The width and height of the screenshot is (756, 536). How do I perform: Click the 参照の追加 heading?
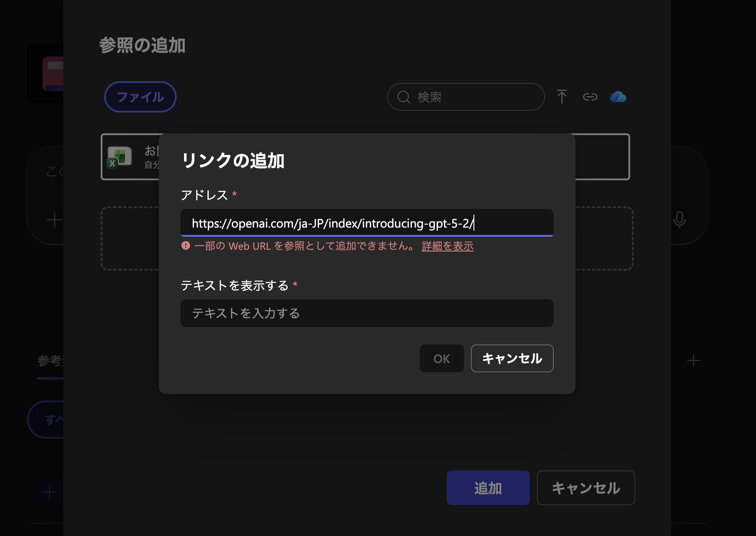142,46
